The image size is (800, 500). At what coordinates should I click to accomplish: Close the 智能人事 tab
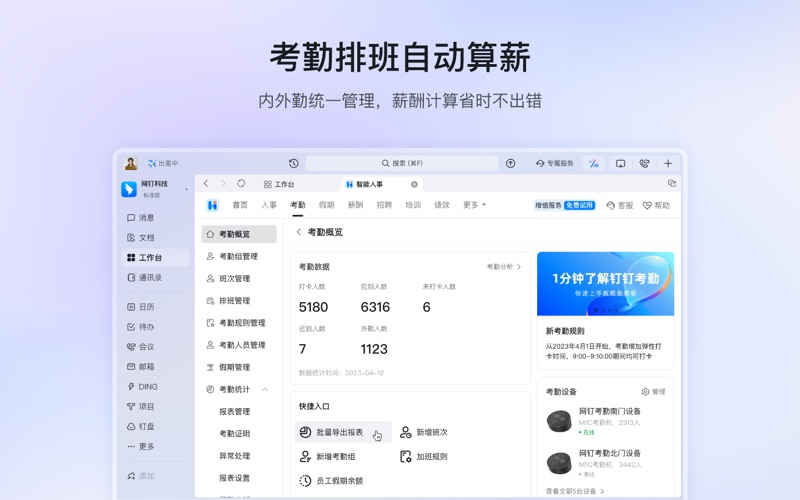(414, 184)
